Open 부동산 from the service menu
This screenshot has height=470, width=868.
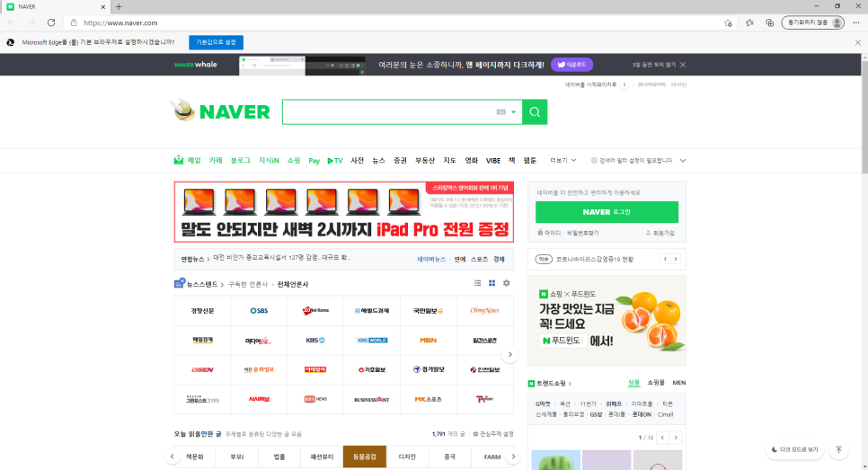(425, 161)
